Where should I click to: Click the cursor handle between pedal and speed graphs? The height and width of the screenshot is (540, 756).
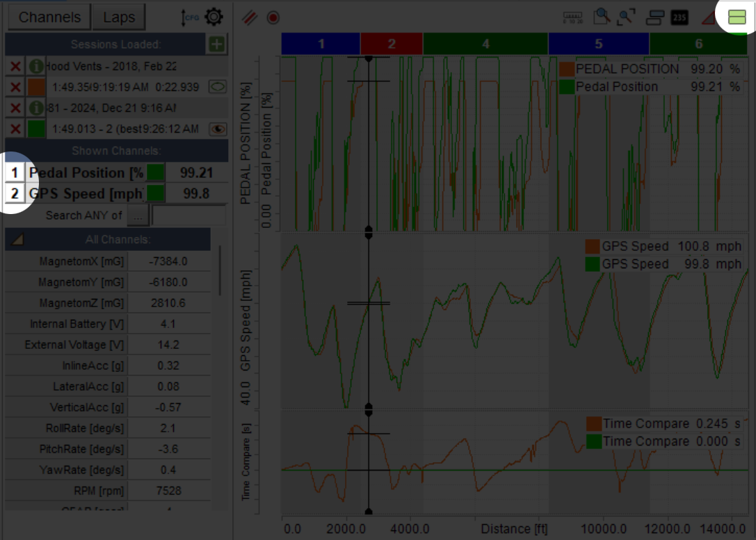369,232
